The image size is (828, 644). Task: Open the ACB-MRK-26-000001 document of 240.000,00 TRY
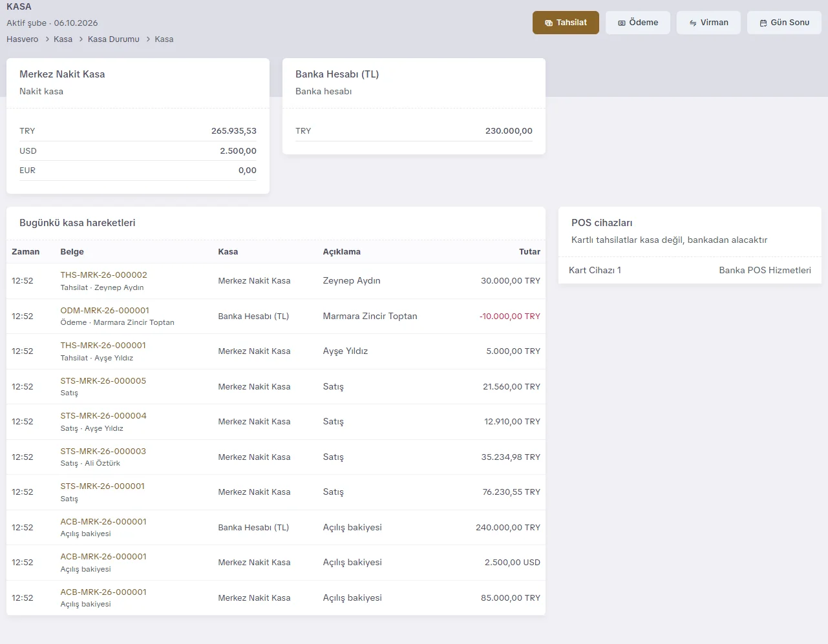point(103,522)
